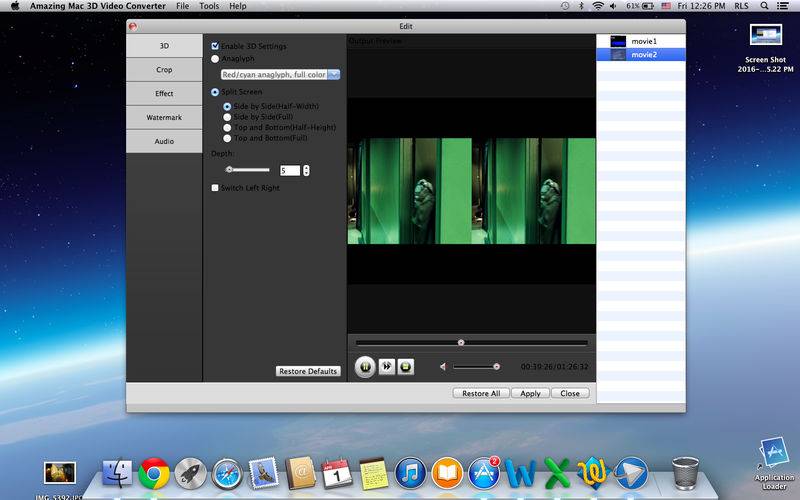Choose Side by Side(Full) option

pos(227,117)
